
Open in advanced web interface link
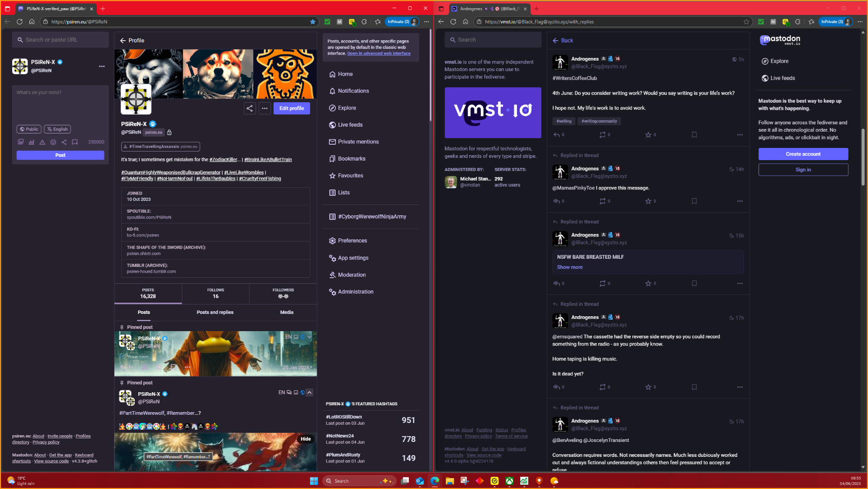(379, 53)
